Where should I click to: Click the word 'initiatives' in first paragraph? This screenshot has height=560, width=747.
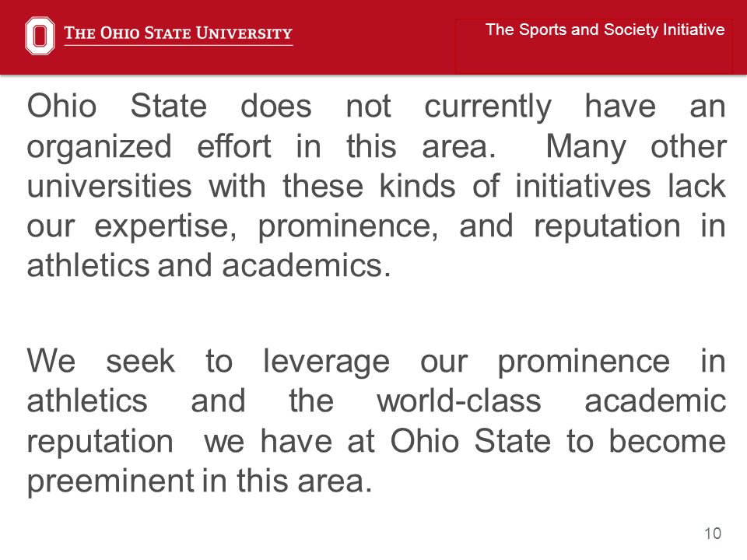[583, 186]
